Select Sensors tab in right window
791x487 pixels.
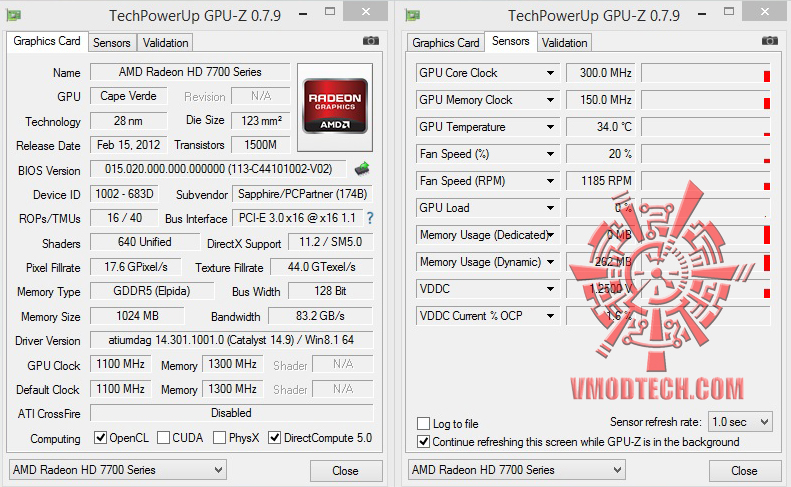click(x=511, y=41)
